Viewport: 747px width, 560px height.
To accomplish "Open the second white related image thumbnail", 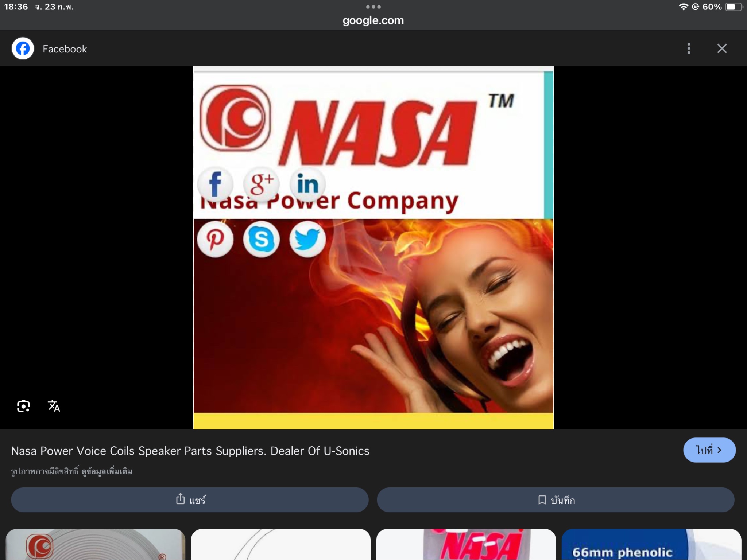I will click(280, 544).
